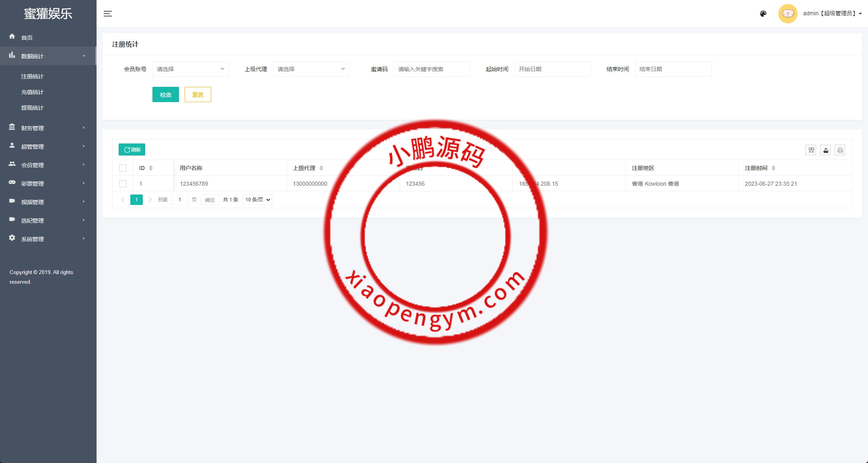Click the table export icon

tap(825, 150)
